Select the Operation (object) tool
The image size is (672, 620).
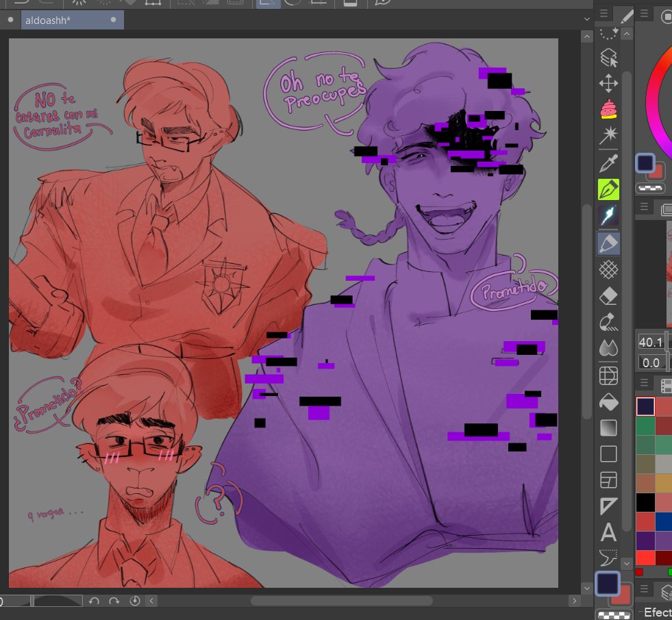click(x=608, y=58)
